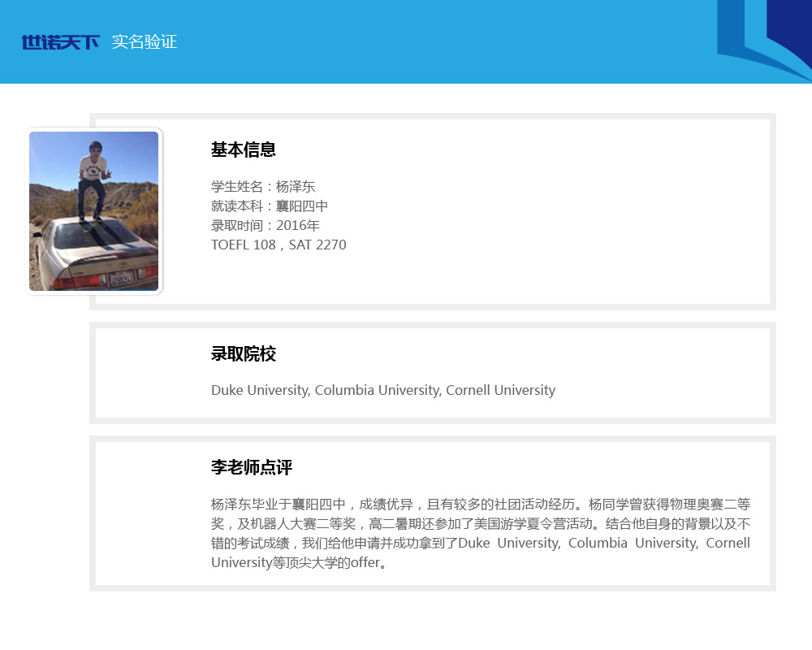
Task: Click Columbia University in the admitted schools list
Action: (378, 391)
